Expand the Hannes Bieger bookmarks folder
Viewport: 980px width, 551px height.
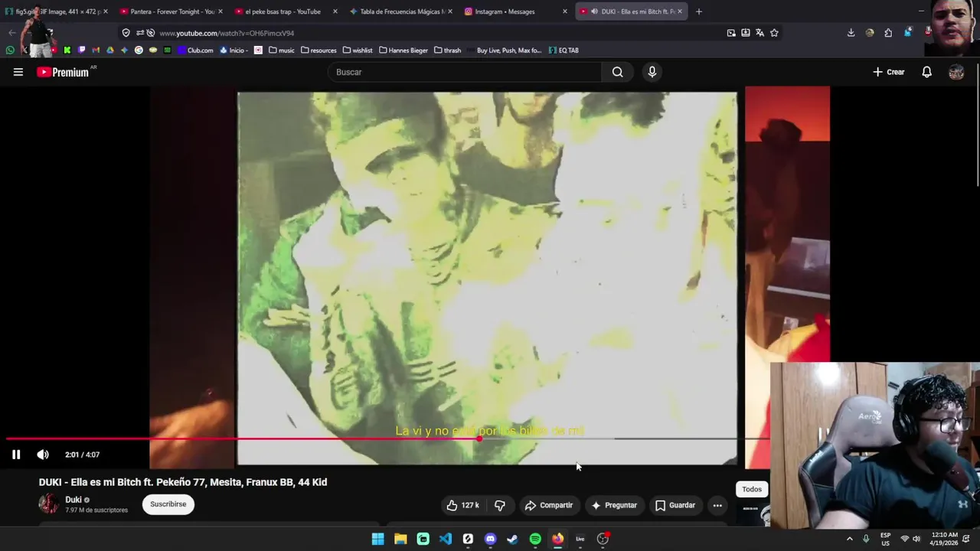(403, 51)
